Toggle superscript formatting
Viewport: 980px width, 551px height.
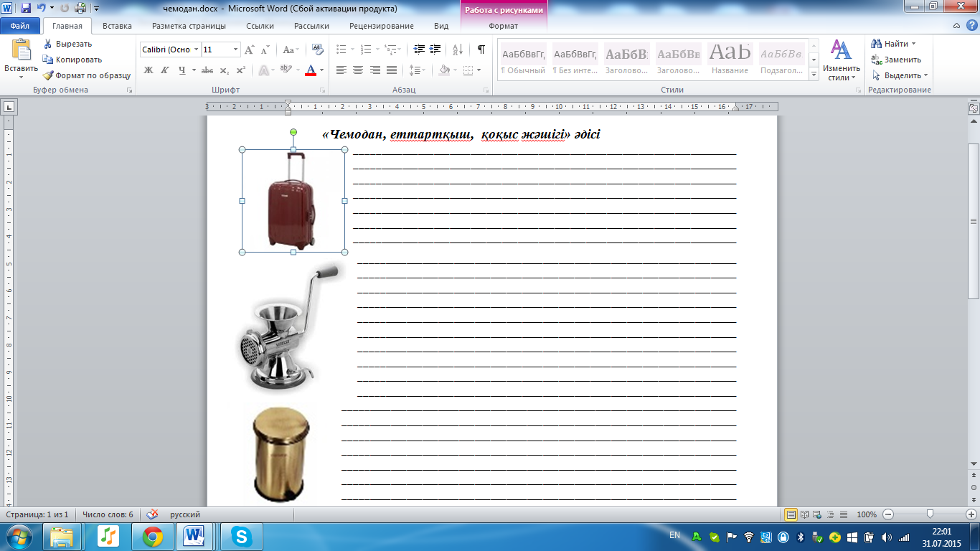click(x=241, y=70)
